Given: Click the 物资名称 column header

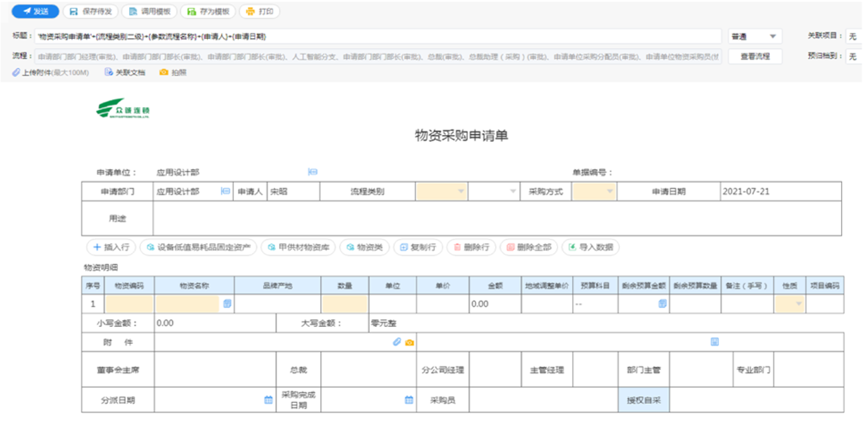Looking at the screenshot, I should pyautogui.click(x=194, y=286).
